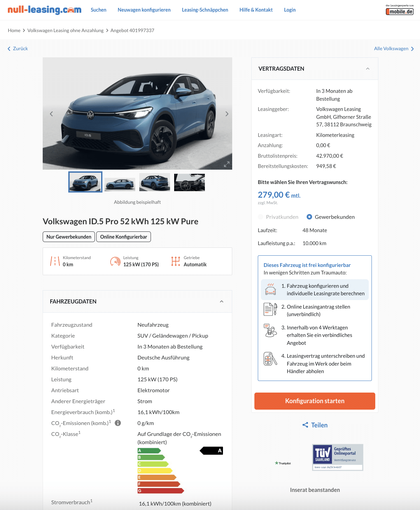Screen dimensions: 420x510
Task: Collapse the Vertragsdaten section
Action: pyautogui.click(x=368, y=69)
